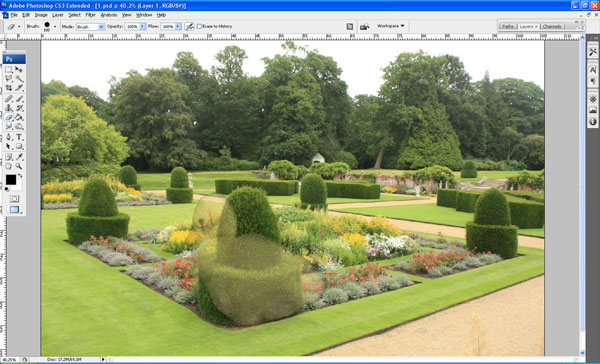This screenshot has height=364, width=600.
Task: Open the Filter menu
Action: tap(90, 15)
